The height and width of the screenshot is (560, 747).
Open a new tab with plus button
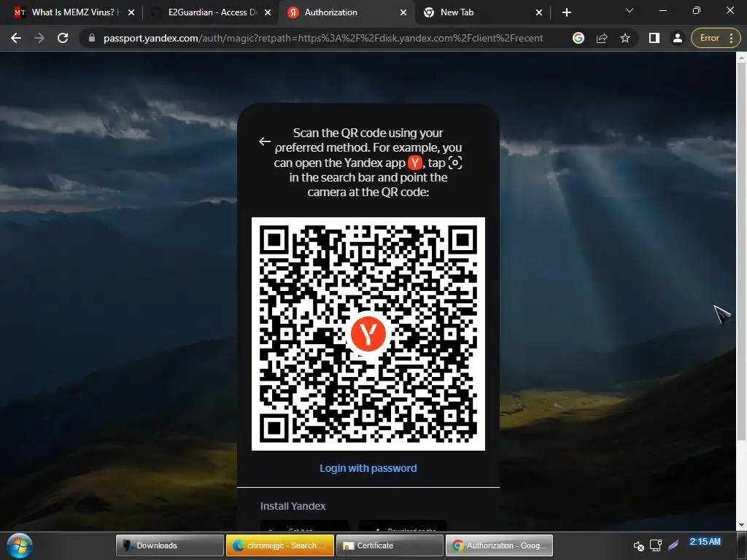(x=566, y=12)
